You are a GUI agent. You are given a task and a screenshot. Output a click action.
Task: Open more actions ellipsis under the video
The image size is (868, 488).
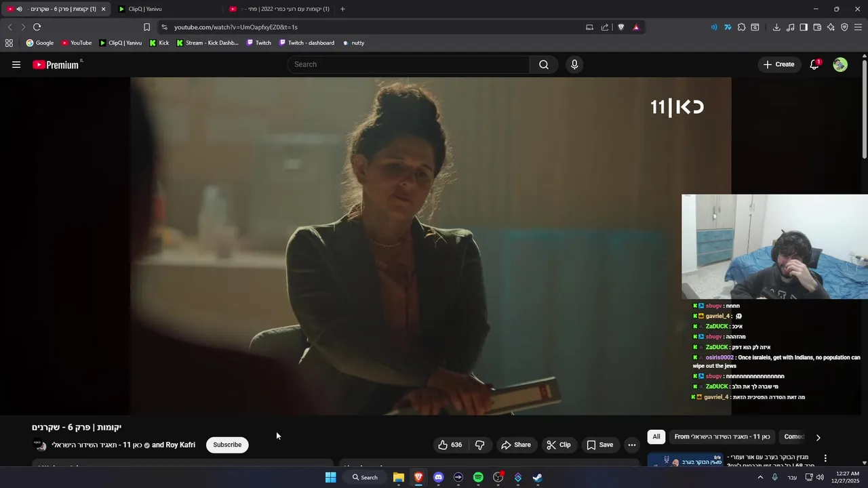point(631,445)
